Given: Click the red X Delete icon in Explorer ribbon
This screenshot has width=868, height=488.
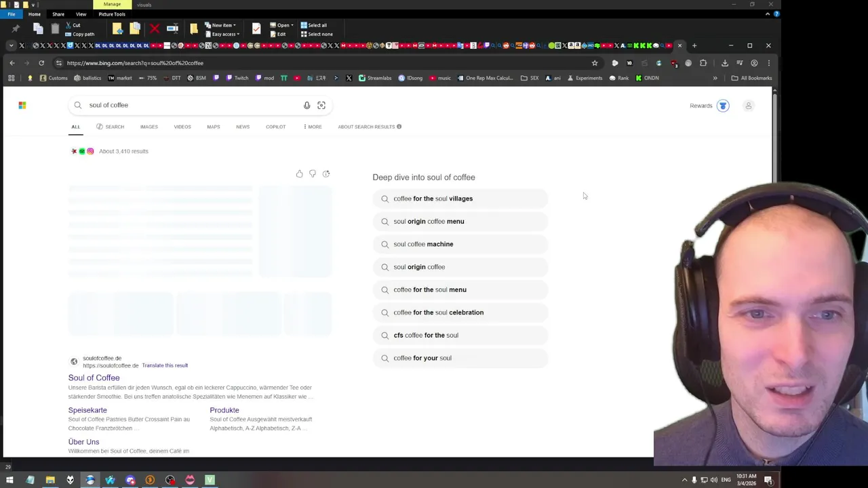Looking at the screenshot, I should coord(155,28).
